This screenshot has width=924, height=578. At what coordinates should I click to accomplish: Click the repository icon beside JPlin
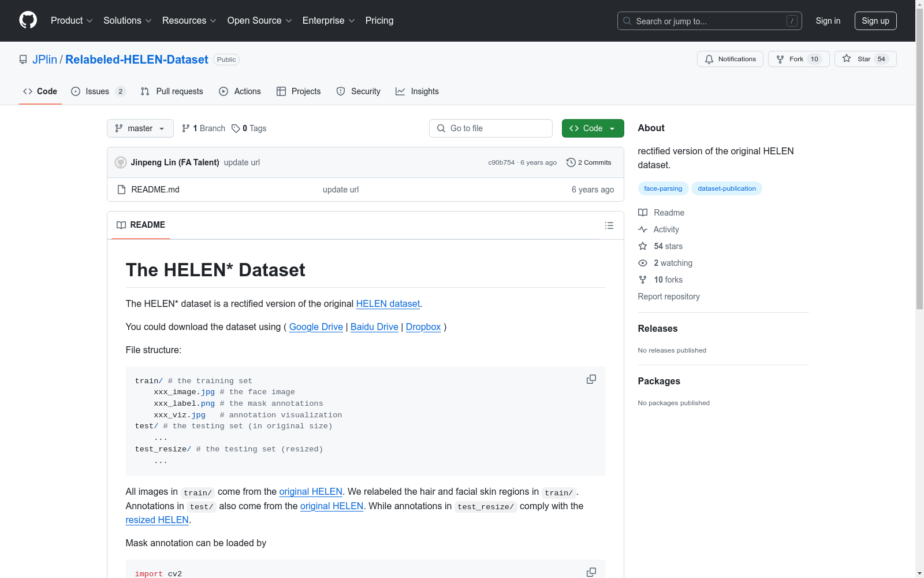point(23,60)
